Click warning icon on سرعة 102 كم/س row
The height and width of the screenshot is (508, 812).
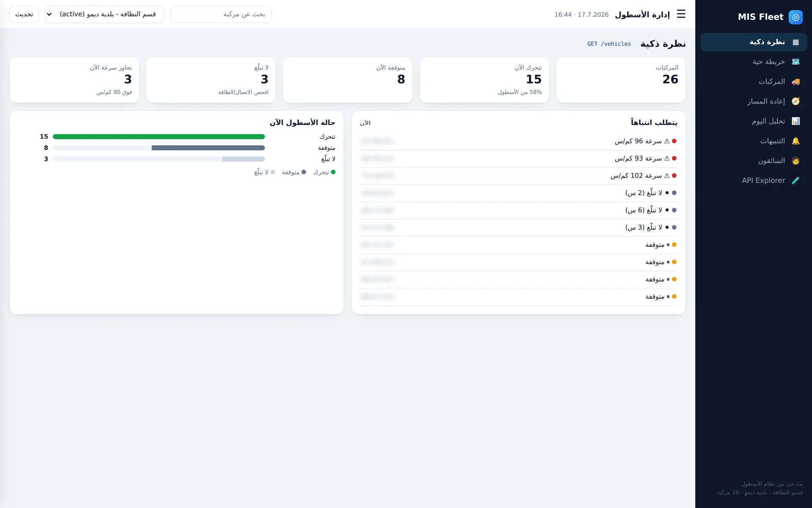[x=667, y=176]
